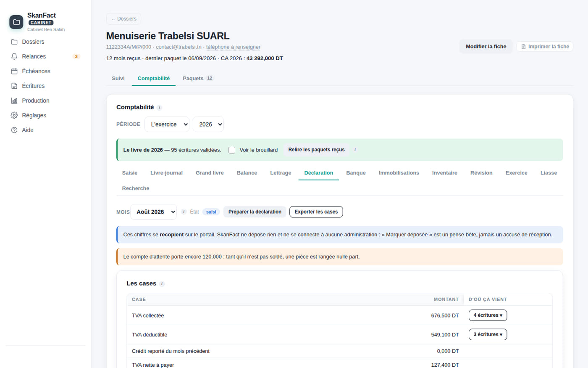This screenshot has width=588, height=368.
Task: Go back with the Dossiers button
Action: coord(123,19)
